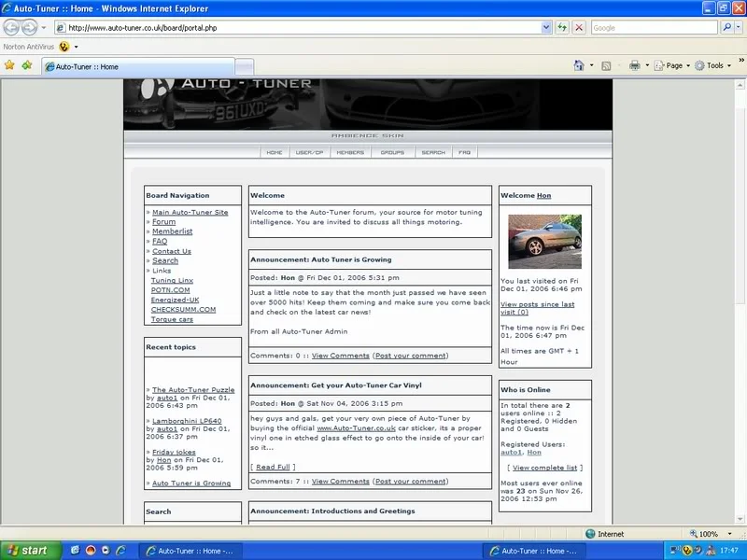This screenshot has width=747, height=560.
Task: Open the Forum link in Board Navigation
Action: pos(164,222)
